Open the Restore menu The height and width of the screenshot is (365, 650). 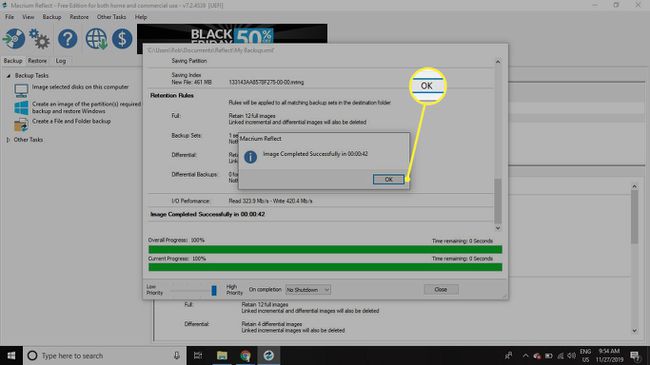pos(79,17)
